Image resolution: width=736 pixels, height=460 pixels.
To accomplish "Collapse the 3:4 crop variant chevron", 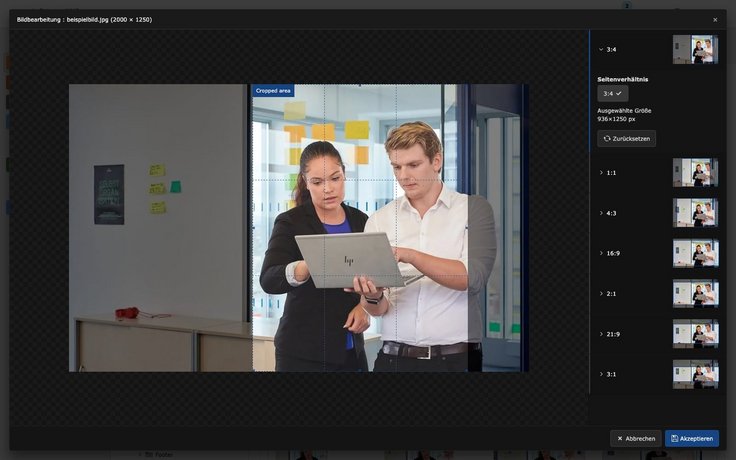I will pos(601,49).
